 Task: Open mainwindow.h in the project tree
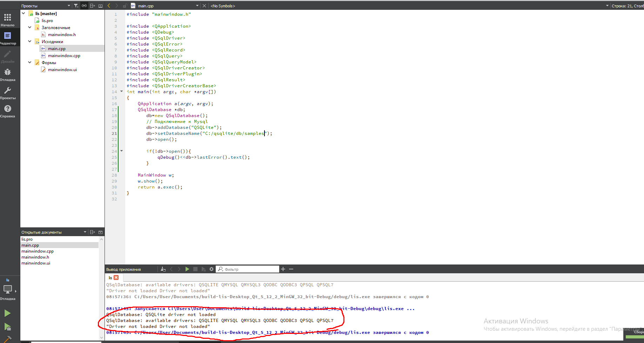[62, 35]
